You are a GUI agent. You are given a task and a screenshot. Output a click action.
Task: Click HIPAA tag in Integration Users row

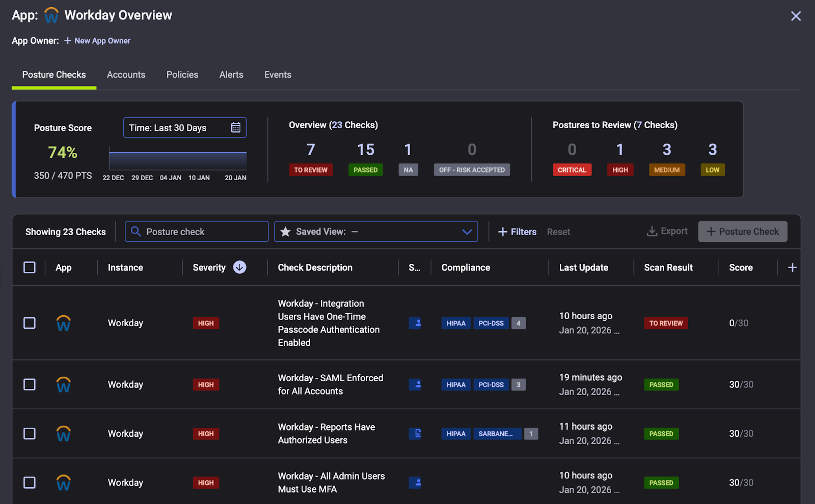(x=456, y=323)
